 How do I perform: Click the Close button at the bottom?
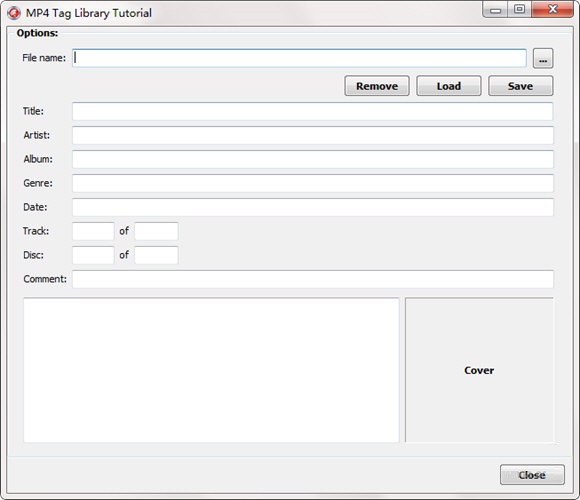point(532,475)
